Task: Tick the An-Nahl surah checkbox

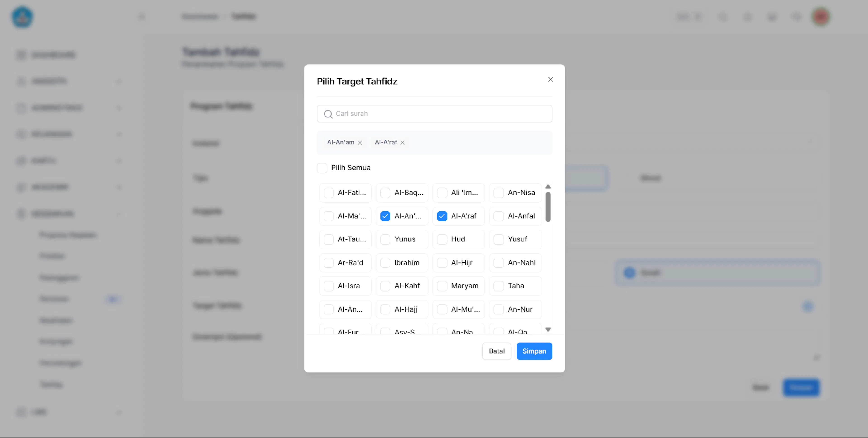Action: (498, 263)
